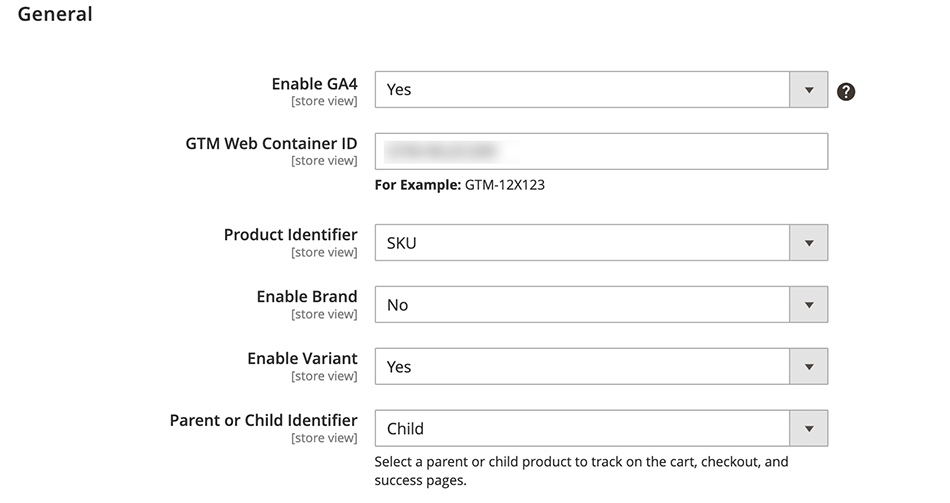950x503 pixels.
Task: Click the Enable GA4 field label
Action: (314, 83)
